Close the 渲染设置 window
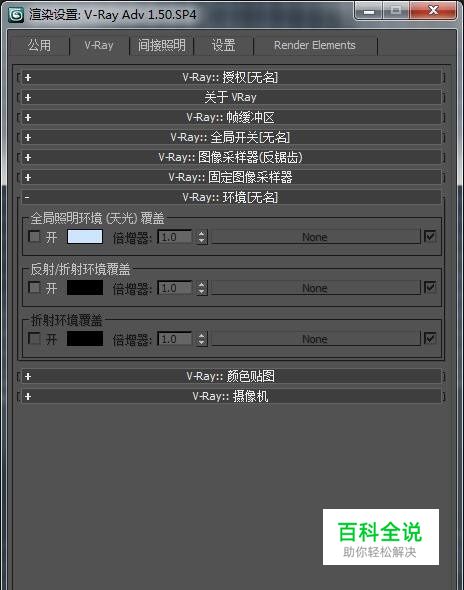Viewport: 464px width, 590px height. [433, 11]
